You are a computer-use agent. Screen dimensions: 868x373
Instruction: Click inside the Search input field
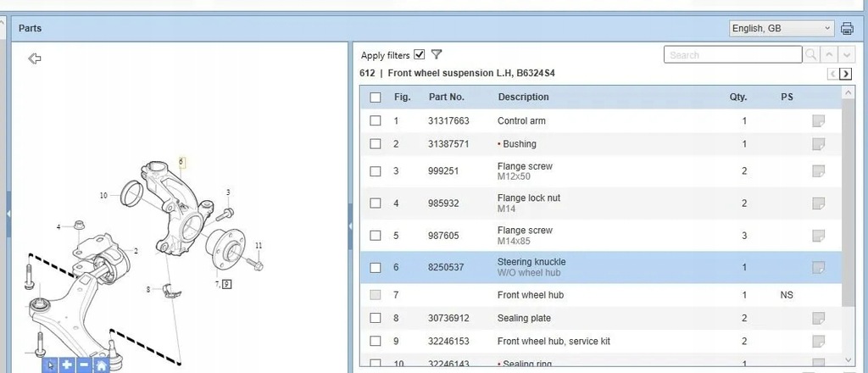tap(732, 55)
